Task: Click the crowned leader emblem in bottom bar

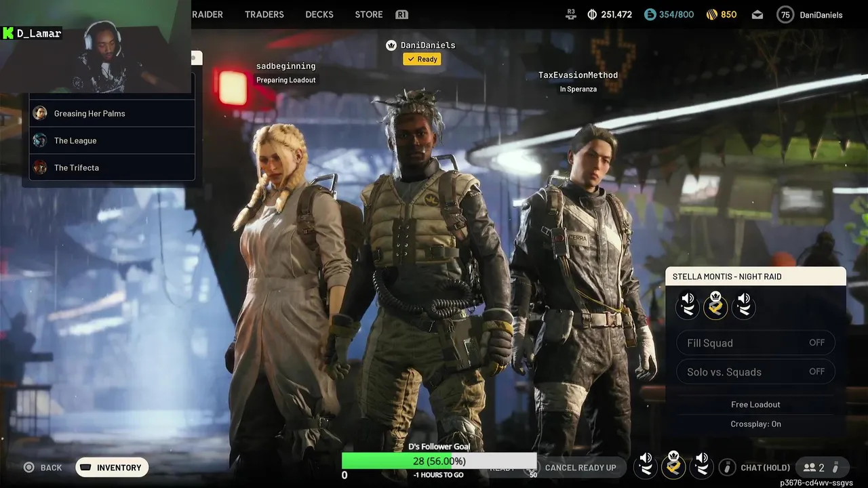Action: (x=673, y=466)
